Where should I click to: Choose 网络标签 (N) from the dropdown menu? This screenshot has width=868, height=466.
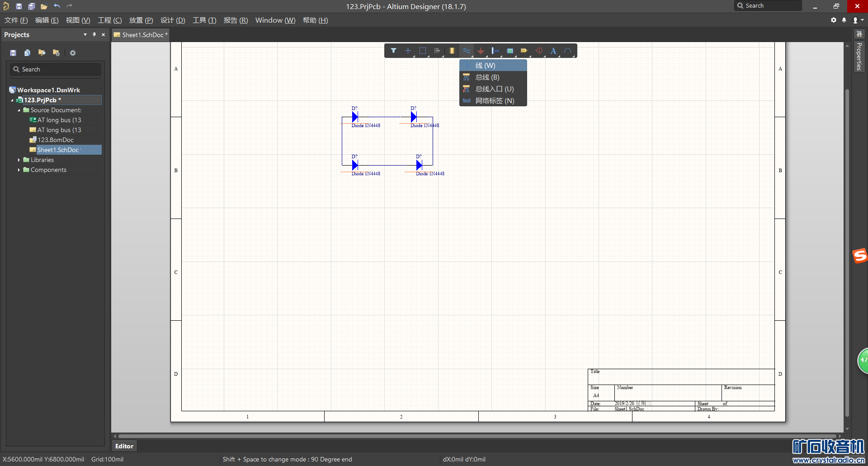click(494, 101)
